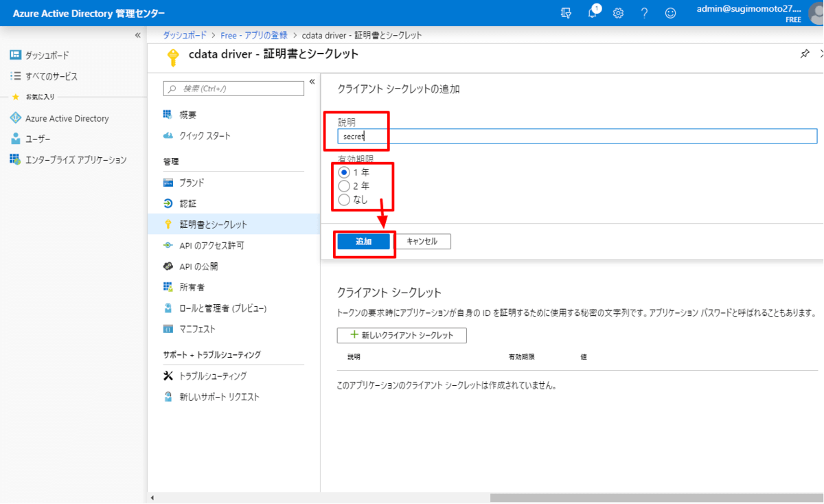Viewport: 824px width, 504px height.
Task: Open the settings gear in top bar
Action: pyautogui.click(x=618, y=13)
